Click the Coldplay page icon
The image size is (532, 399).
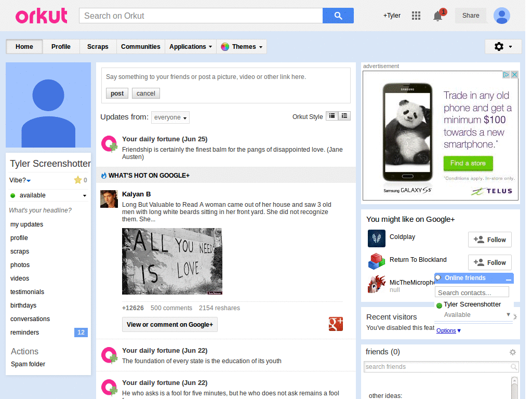click(377, 238)
